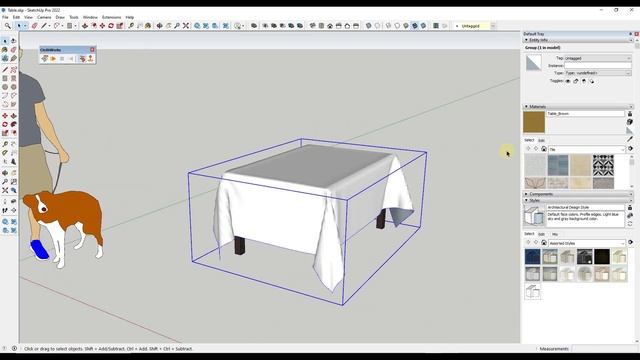Toggle the lock entity icon

coord(576,81)
